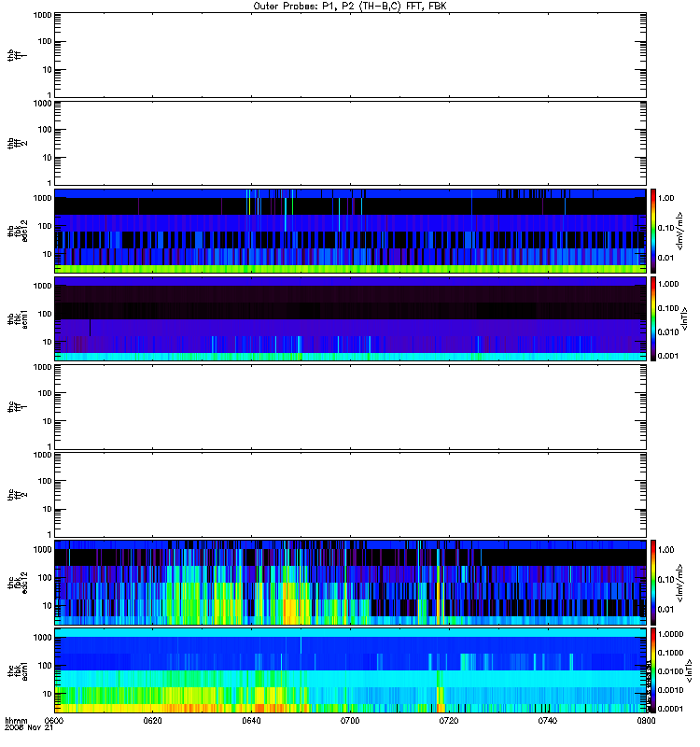Select the thb fbk edc12 spectrogram panel
This screenshot has width=700, height=747.
click(x=350, y=231)
